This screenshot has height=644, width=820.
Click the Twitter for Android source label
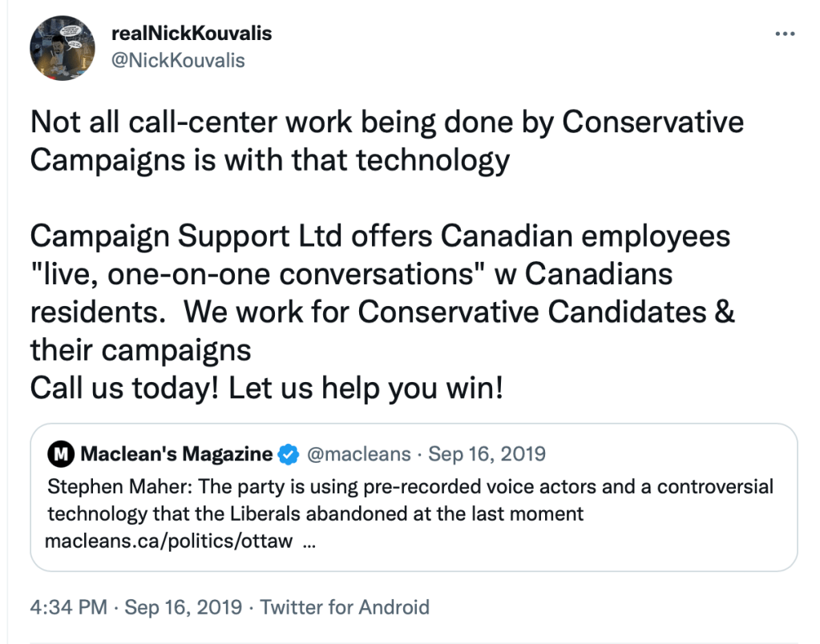pyautogui.click(x=345, y=606)
